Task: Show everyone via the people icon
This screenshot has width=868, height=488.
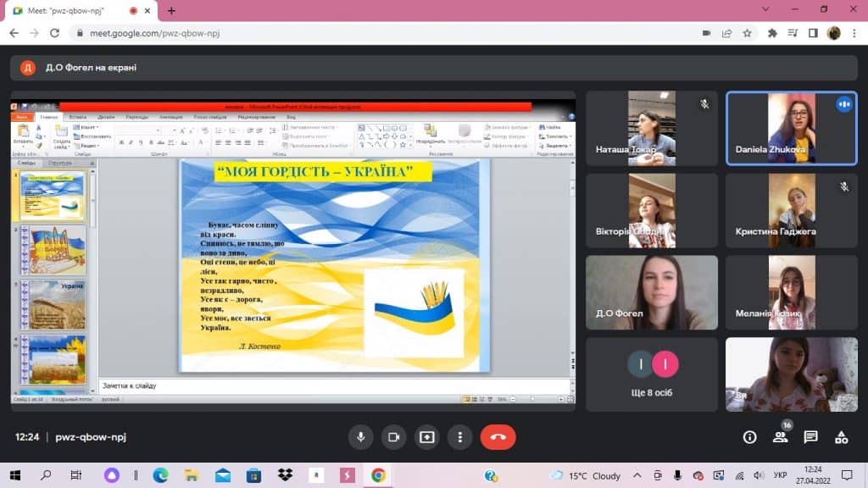Action: point(780,437)
